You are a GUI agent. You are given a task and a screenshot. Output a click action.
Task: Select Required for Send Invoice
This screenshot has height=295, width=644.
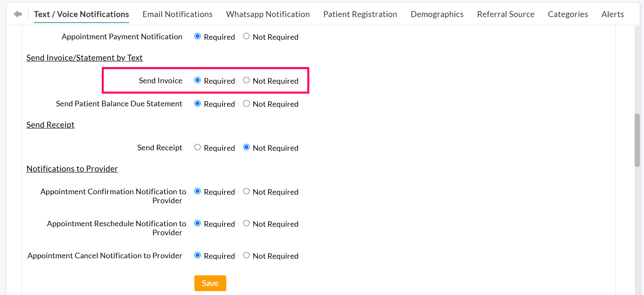pos(197,80)
